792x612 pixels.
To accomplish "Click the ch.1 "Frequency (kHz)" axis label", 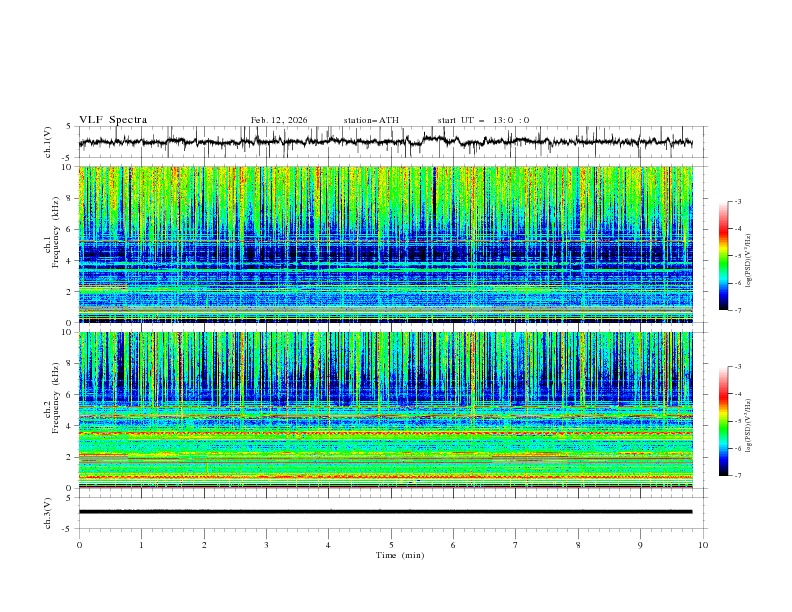I will (56, 233).
